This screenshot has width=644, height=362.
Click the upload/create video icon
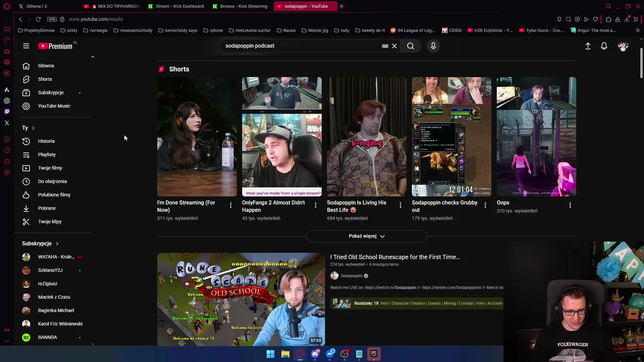(x=588, y=46)
